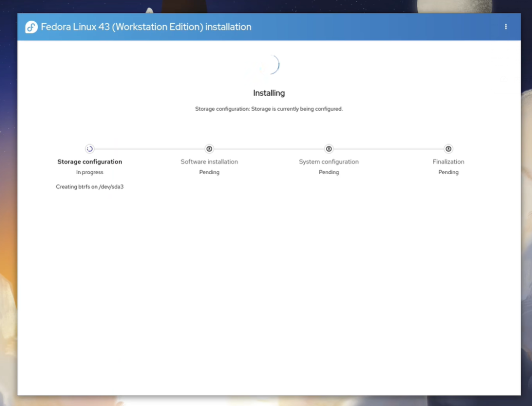Click the System configuration pending step icon
The image size is (532, 406).
[x=329, y=149]
